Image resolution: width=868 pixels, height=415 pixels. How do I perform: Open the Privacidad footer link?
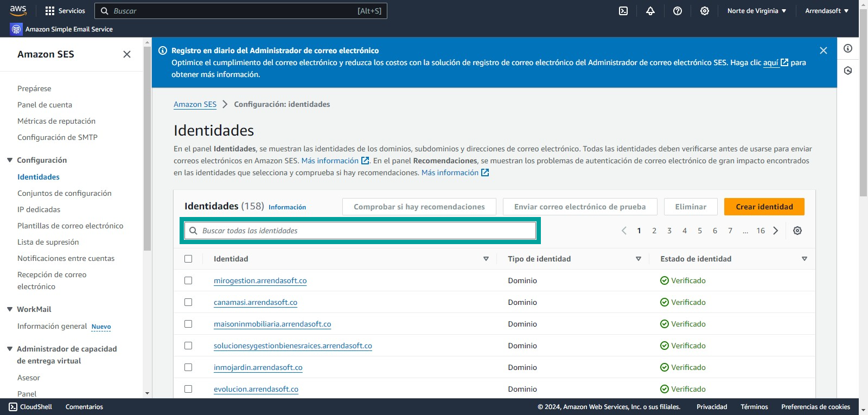[x=712, y=407]
